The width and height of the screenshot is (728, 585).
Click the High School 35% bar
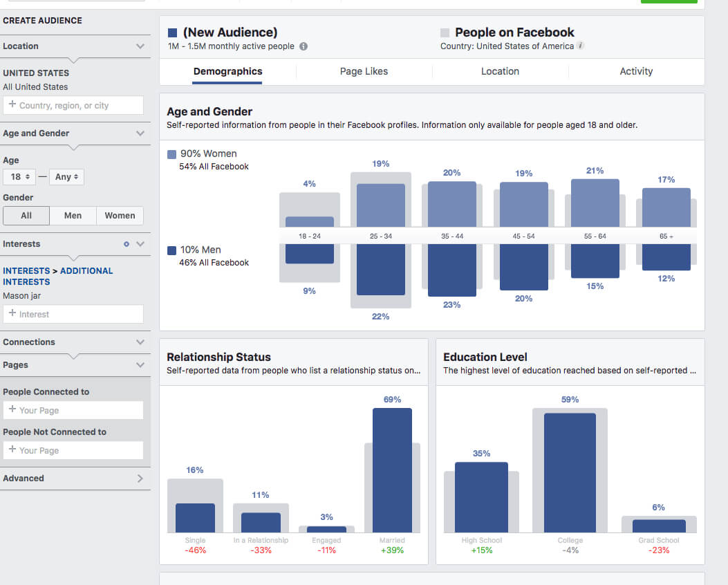[481, 497]
